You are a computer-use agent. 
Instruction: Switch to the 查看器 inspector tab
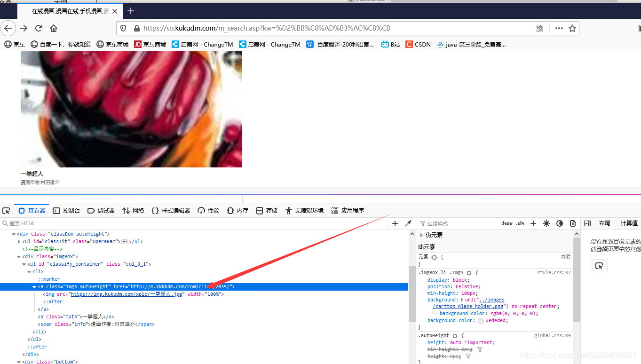pos(32,211)
